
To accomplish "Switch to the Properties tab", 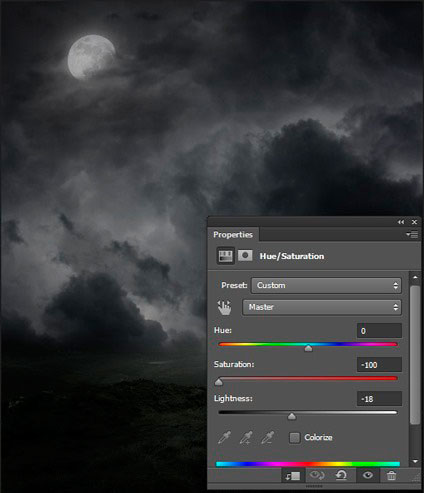I will [233, 235].
